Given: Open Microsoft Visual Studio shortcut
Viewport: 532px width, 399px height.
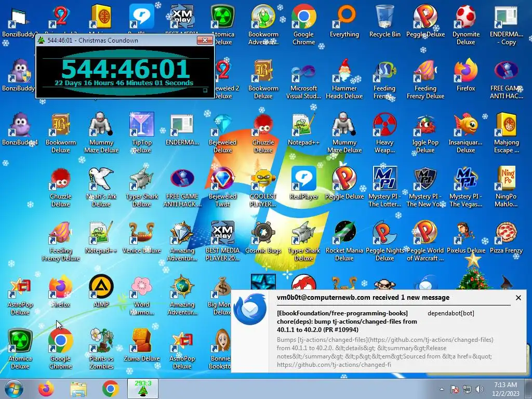Looking at the screenshot, I should (x=303, y=78).
